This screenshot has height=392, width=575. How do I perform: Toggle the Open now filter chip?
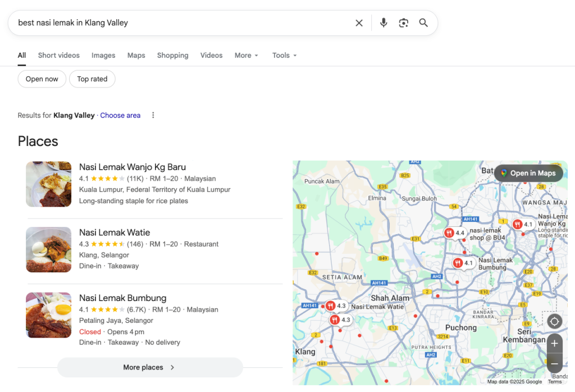42,79
